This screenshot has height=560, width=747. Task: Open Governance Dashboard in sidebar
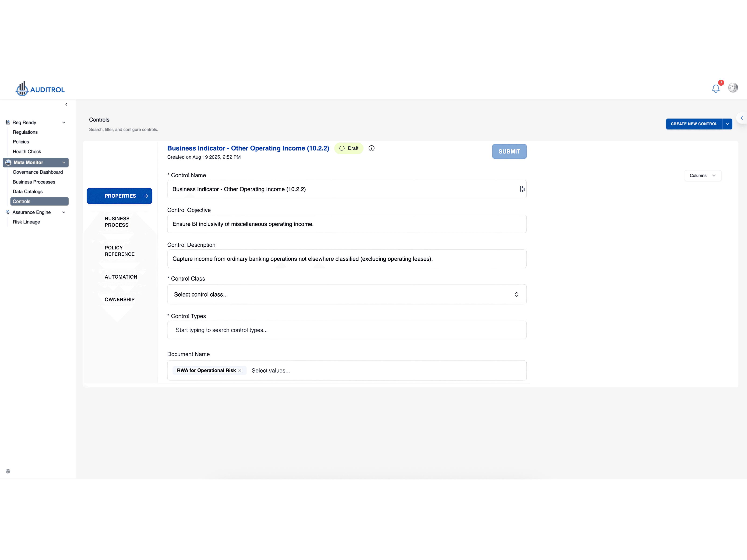(38, 172)
